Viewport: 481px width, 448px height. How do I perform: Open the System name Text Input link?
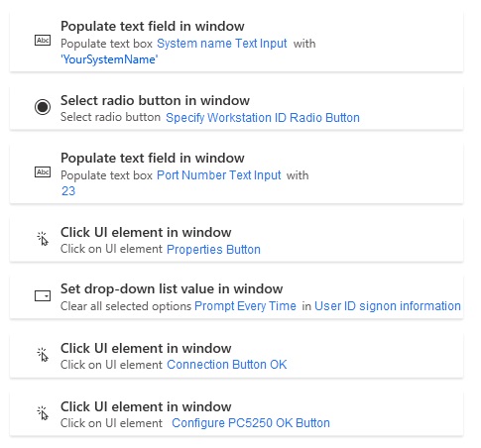tap(222, 44)
